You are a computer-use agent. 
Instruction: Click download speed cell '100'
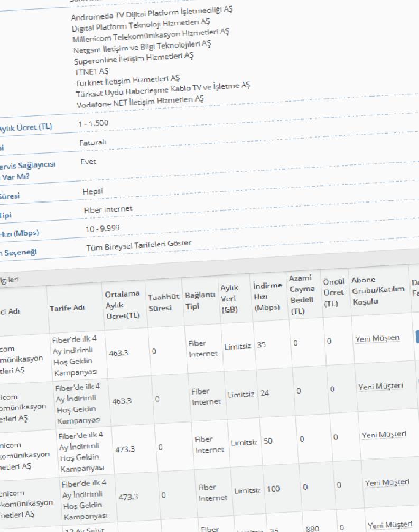click(x=273, y=489)
